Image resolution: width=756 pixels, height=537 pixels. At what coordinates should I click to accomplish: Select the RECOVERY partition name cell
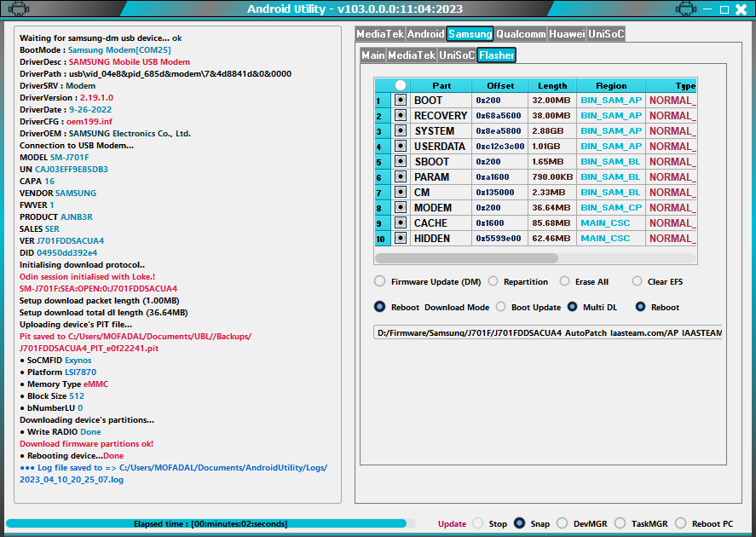coord(441,116)
